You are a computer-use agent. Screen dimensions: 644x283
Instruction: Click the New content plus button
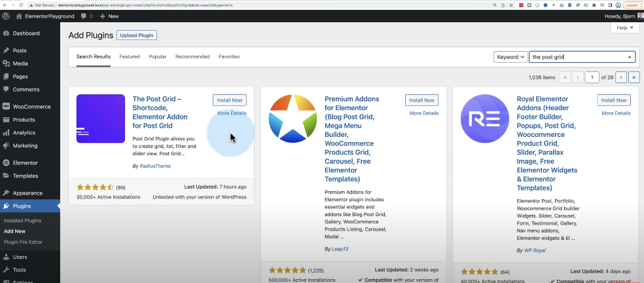click(109, 16)
